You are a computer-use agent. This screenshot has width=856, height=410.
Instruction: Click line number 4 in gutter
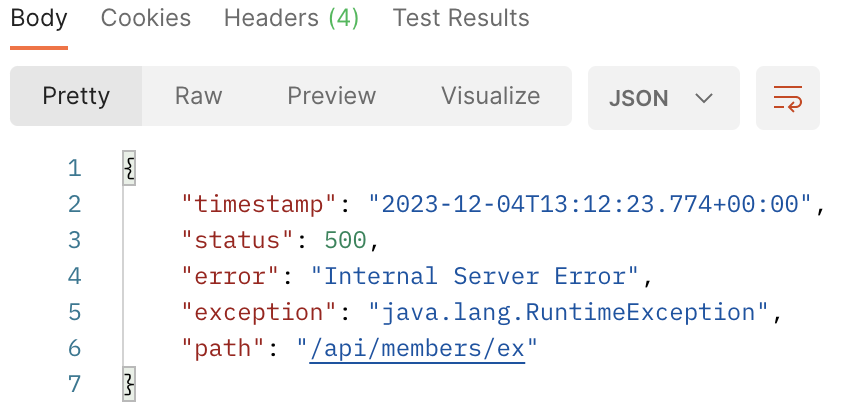coord(75,276)
